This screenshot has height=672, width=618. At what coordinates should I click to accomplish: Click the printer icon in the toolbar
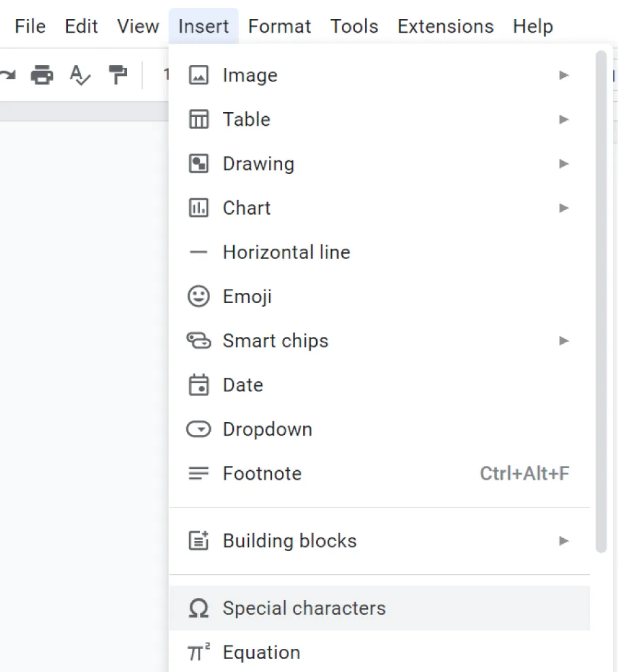(41, 75)
